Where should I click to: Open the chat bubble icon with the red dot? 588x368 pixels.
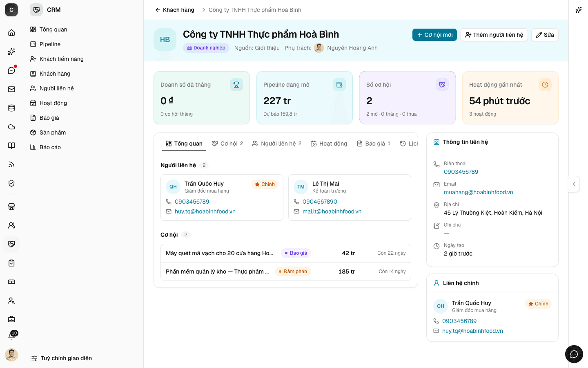click(11, 70)
